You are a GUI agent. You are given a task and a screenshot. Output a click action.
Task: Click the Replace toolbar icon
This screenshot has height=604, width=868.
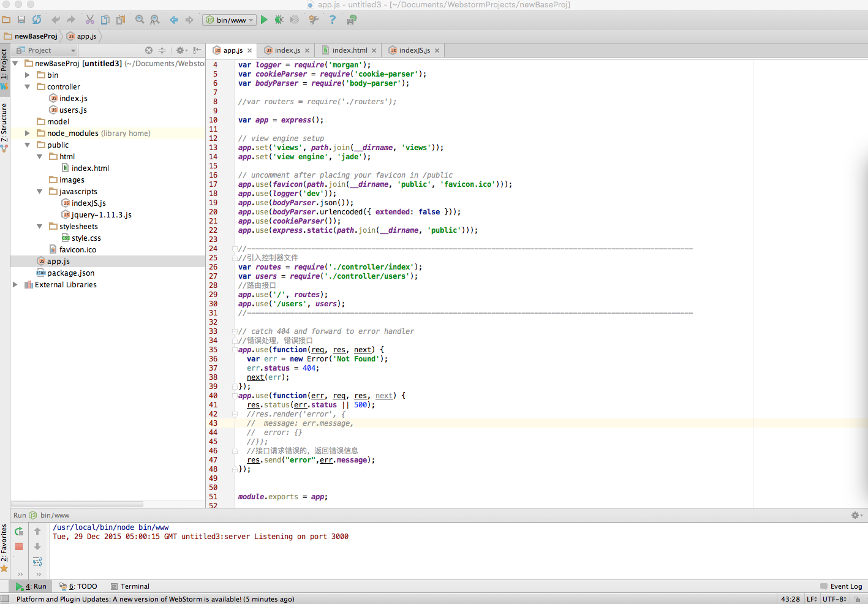coord(155,20)
